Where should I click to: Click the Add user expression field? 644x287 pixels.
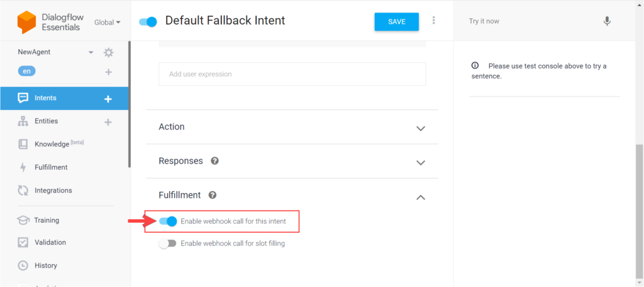(292, 74)
